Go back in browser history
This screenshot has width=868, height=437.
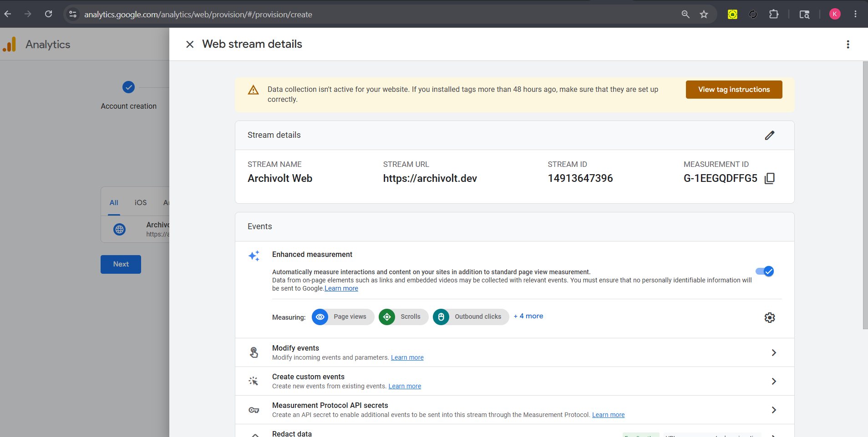tap(8, 14)
